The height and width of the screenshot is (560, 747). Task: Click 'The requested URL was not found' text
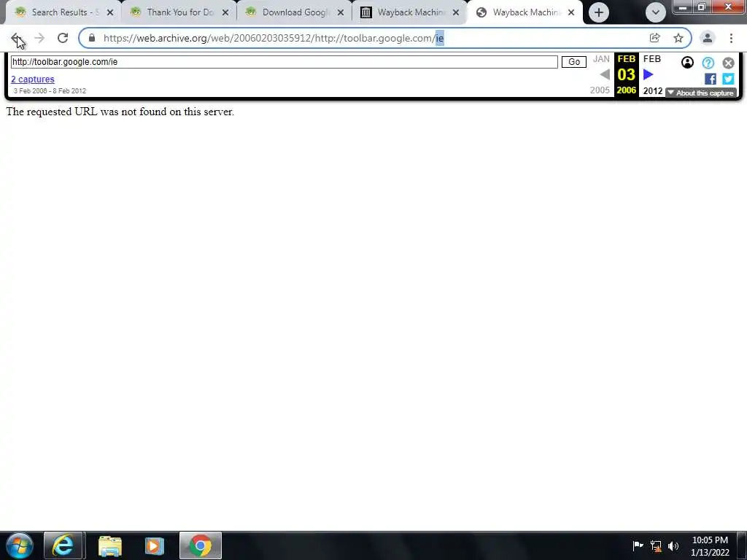click(x=120, y=112)
